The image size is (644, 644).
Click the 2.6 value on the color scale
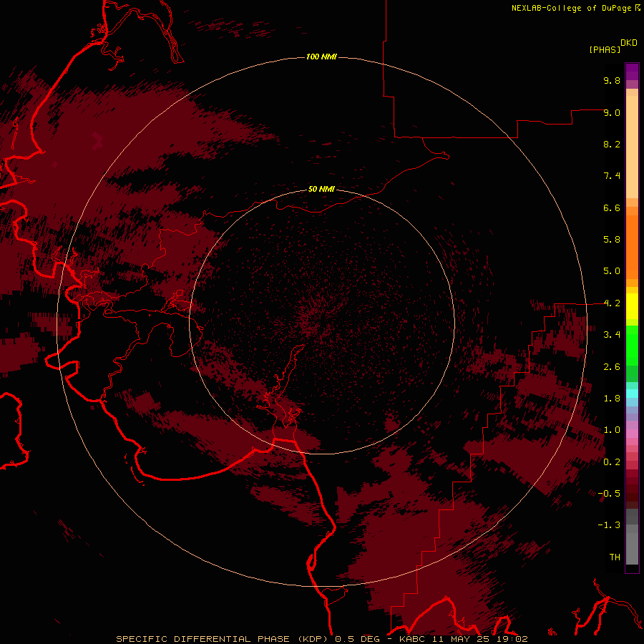click(612, 367)
